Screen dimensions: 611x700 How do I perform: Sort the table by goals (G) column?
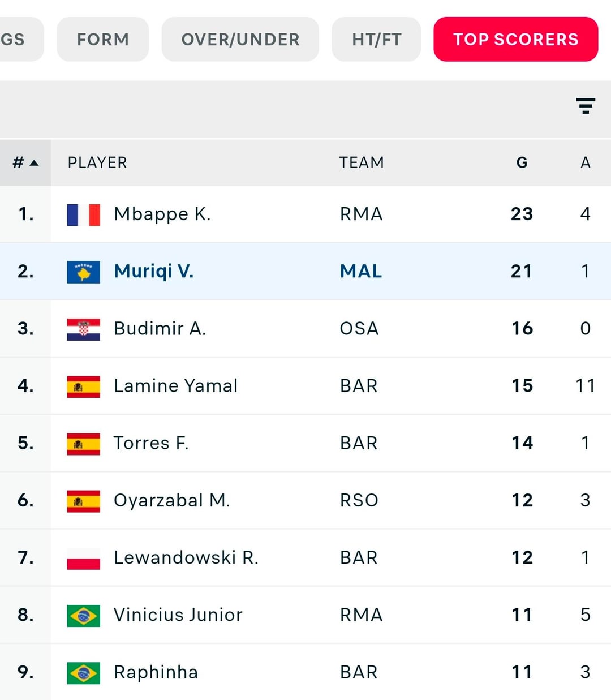pos(522,163)
